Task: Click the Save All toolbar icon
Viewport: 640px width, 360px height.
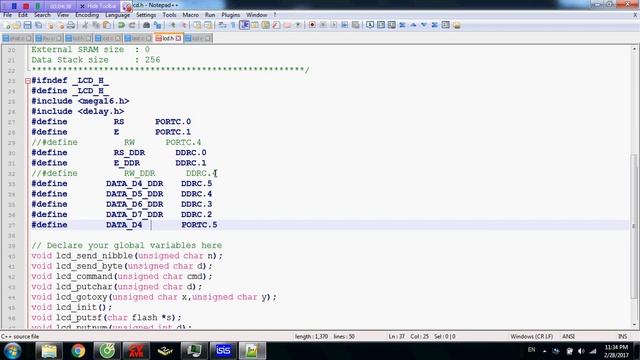Action: coord(38,25)
